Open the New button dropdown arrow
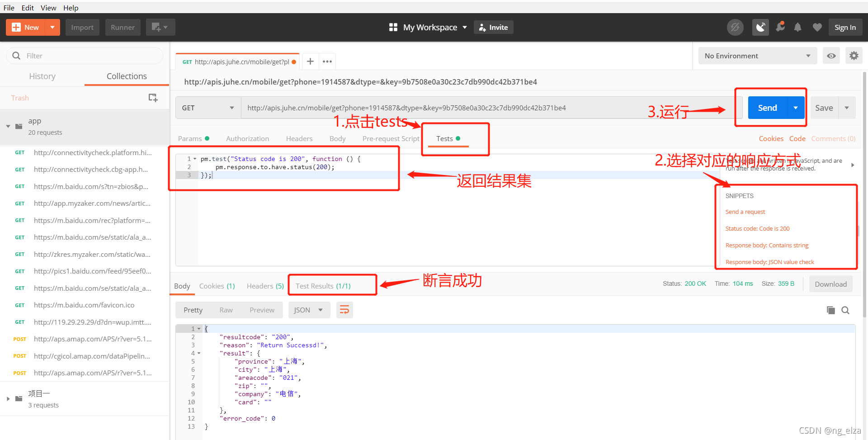Viewport: 868px width, 440px height. (52, 27)
